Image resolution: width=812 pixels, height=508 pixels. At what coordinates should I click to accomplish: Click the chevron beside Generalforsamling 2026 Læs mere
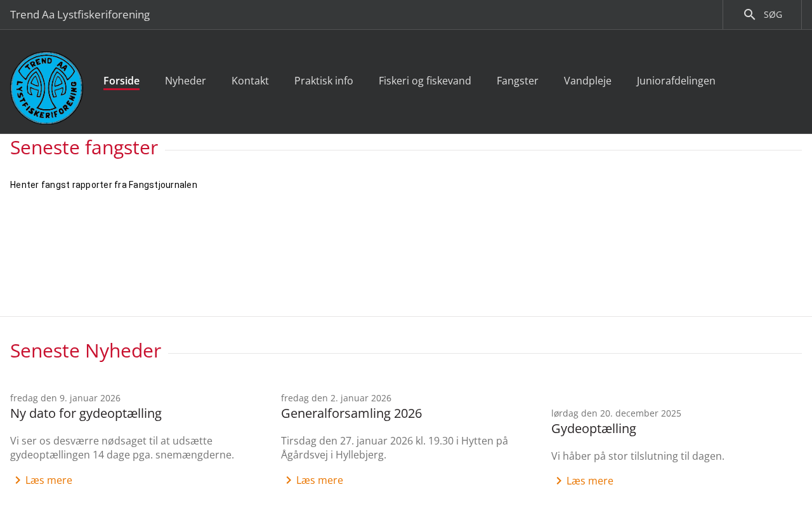pos(289,480)
